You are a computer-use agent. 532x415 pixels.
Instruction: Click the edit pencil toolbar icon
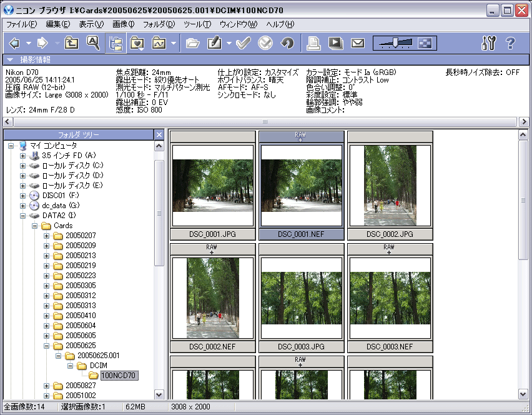coord(214,43)
